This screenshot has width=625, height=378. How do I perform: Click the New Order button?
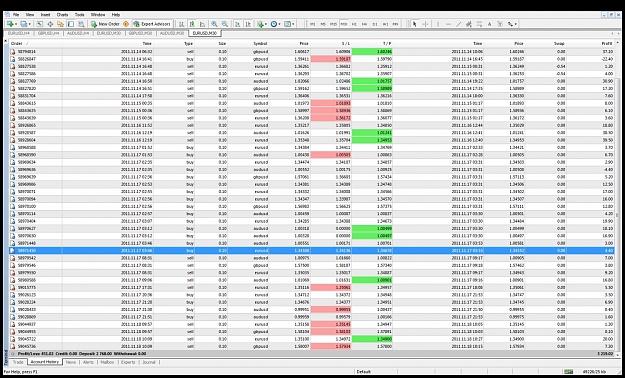(x=105, y=24)
